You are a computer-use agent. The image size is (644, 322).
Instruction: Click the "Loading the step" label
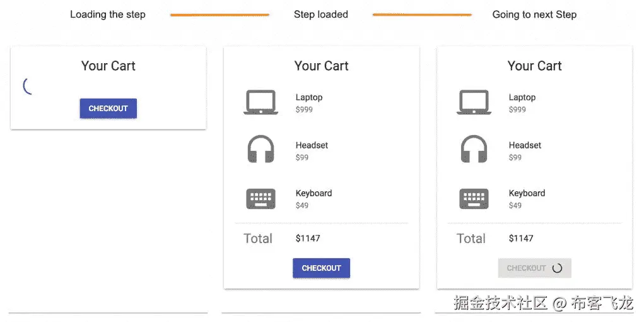pyautogui.click(x=108, y=15)
